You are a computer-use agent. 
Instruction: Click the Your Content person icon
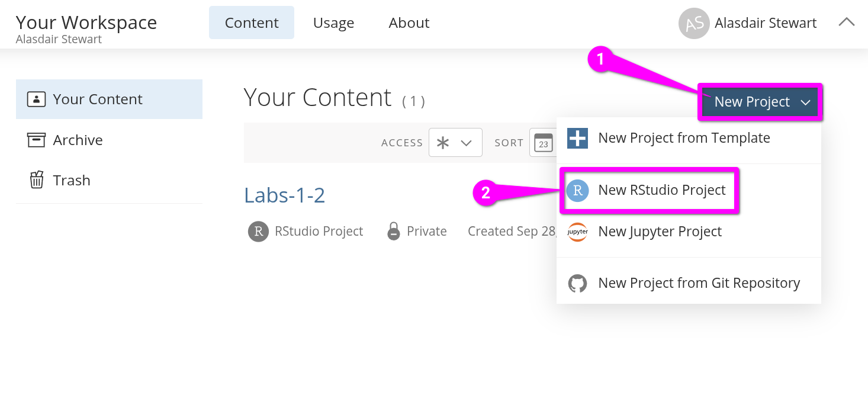point(36,99)
